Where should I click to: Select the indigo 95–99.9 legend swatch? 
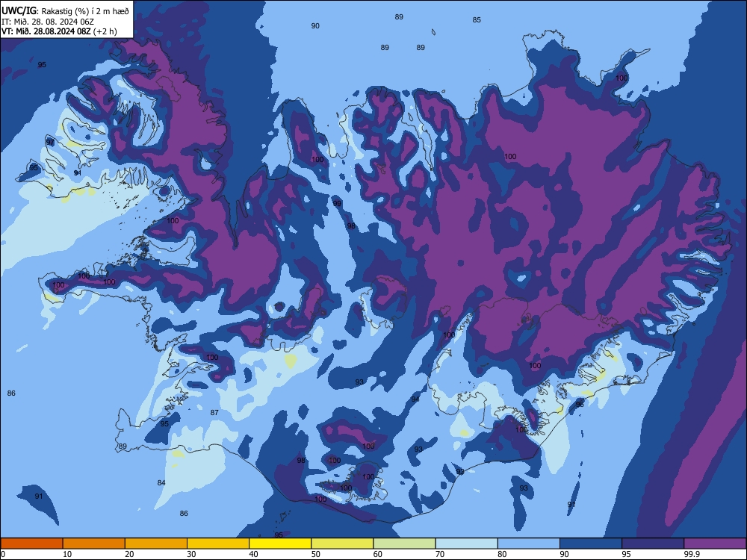[x=653, y=544]
